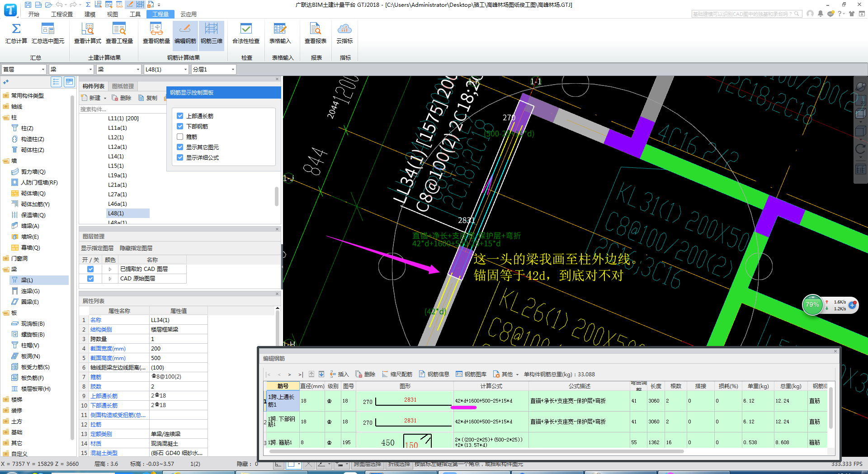Click 缩尺配筋 in rebar editor
The height and width of the screenshot is (474, 868).
coord(397,374)
